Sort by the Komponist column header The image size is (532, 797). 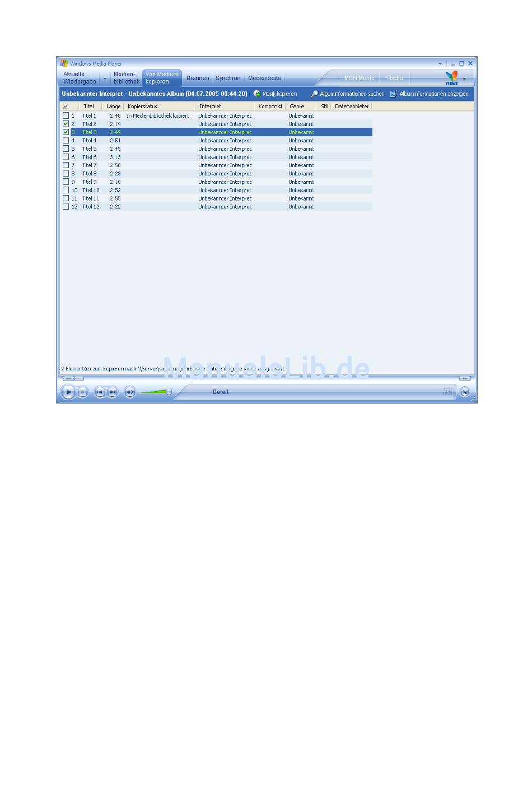click(x=270, y=106)
